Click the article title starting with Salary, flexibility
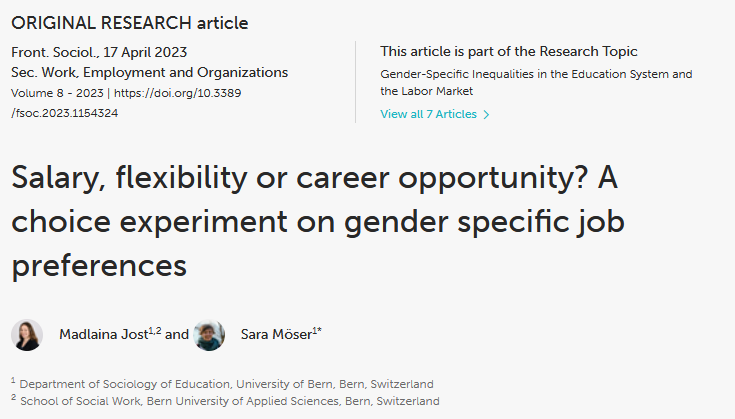Screen dimensions: 735x419 point(318,221)
